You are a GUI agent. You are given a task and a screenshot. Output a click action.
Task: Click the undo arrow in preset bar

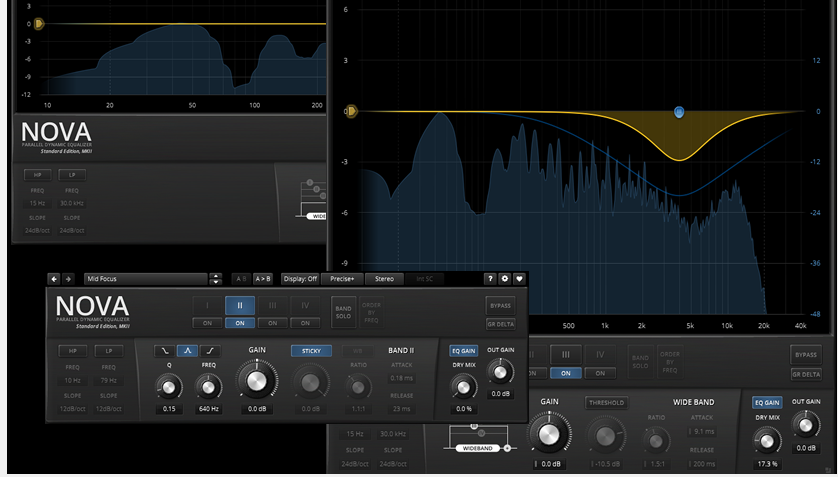[x=54, y=279]
